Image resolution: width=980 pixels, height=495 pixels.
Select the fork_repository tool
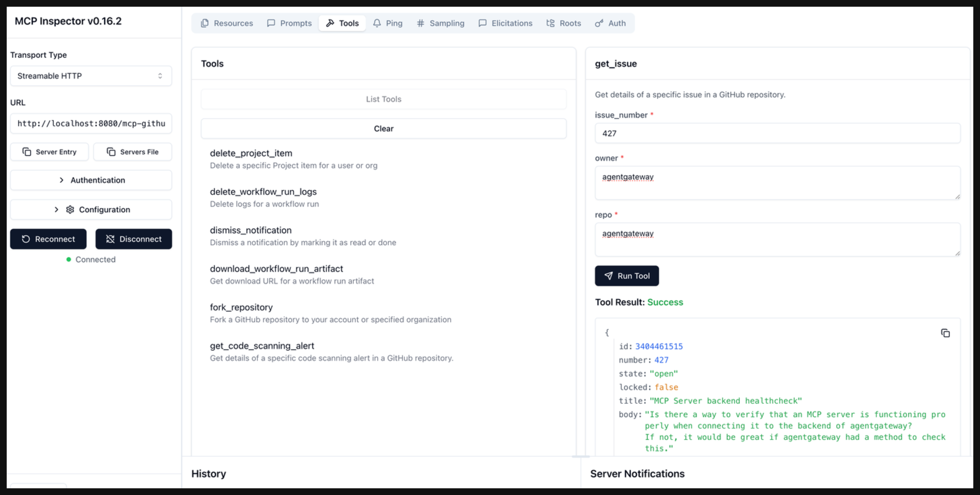[241, 307]
